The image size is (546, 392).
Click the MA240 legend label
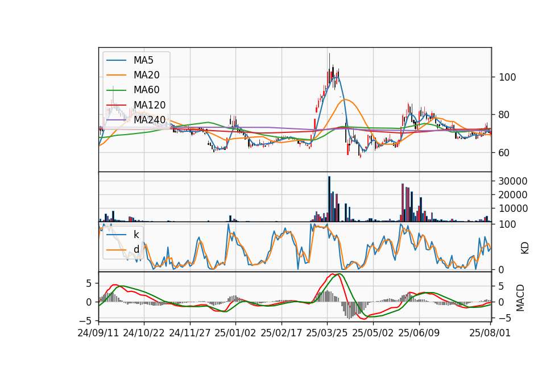click(x=150, y=120)
